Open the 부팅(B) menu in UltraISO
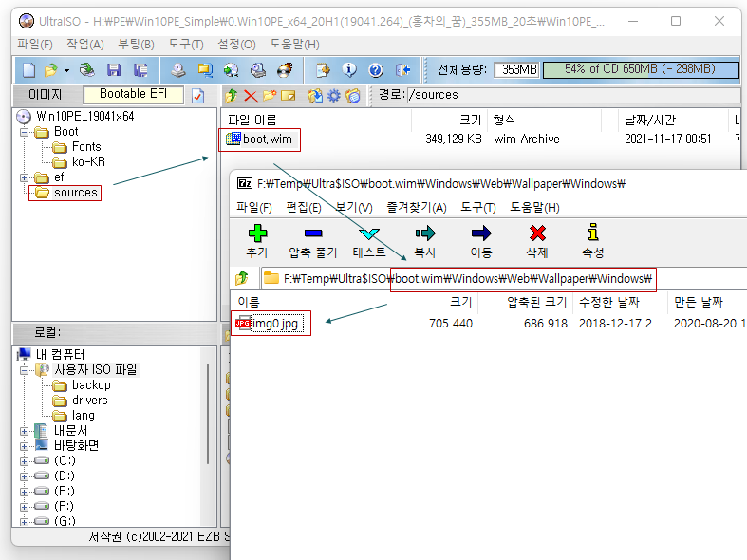Viewport: 747px width, 560px height. [137, 45]
